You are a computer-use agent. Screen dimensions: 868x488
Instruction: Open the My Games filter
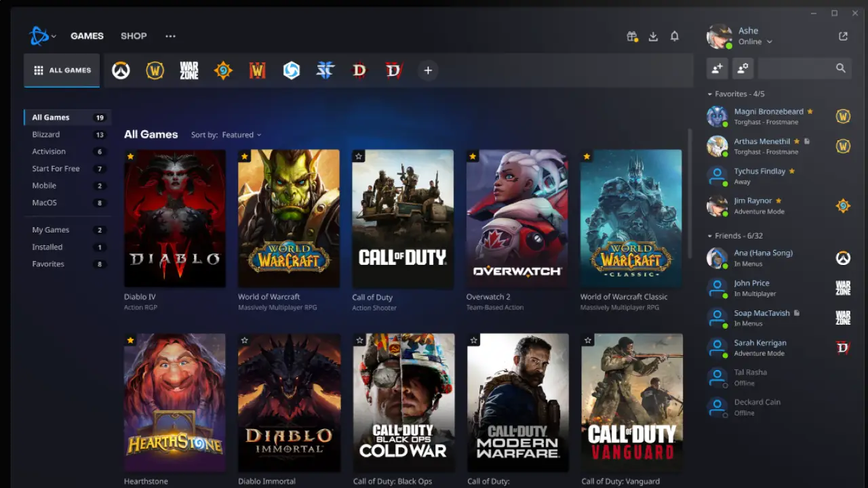(x=66, y=230)
